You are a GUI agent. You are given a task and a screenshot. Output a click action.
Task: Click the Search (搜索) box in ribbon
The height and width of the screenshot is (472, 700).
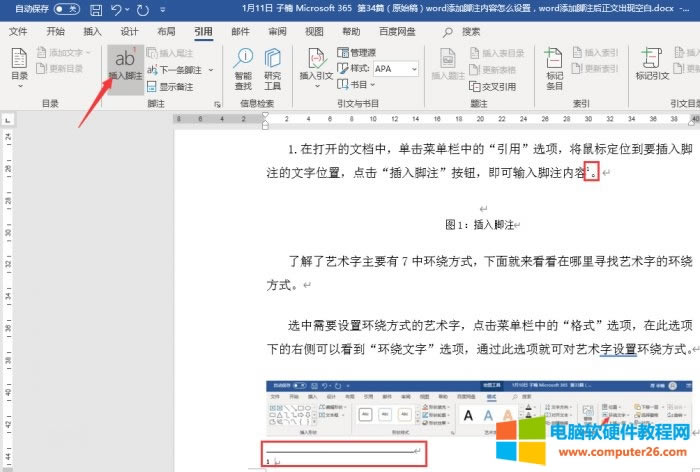[x=470, y=31]
